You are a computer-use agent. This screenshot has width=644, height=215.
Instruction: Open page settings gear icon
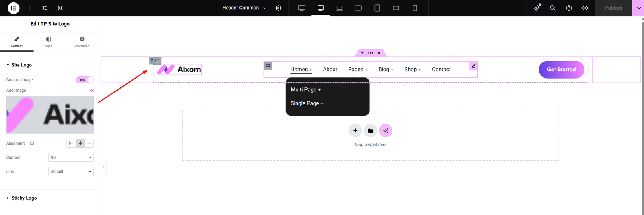(x=278, y=8)
